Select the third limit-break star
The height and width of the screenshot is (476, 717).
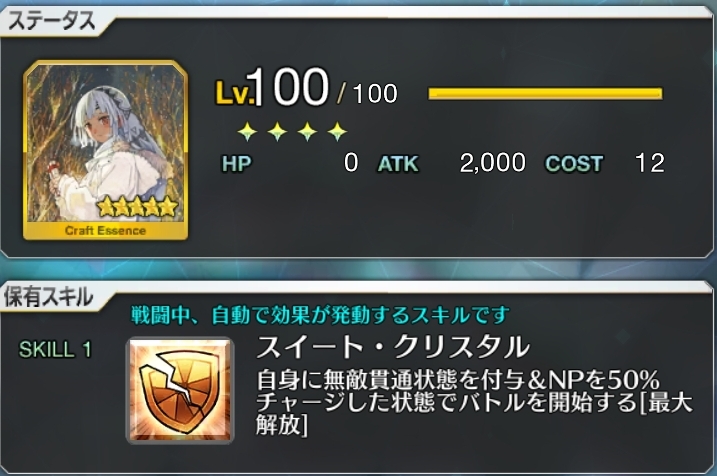307,132
